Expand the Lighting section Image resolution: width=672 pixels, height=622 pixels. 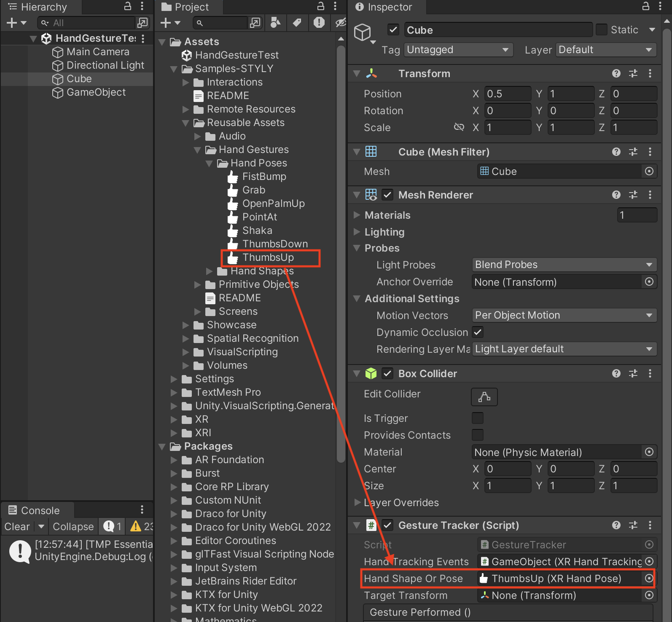(x=357, y=232)
